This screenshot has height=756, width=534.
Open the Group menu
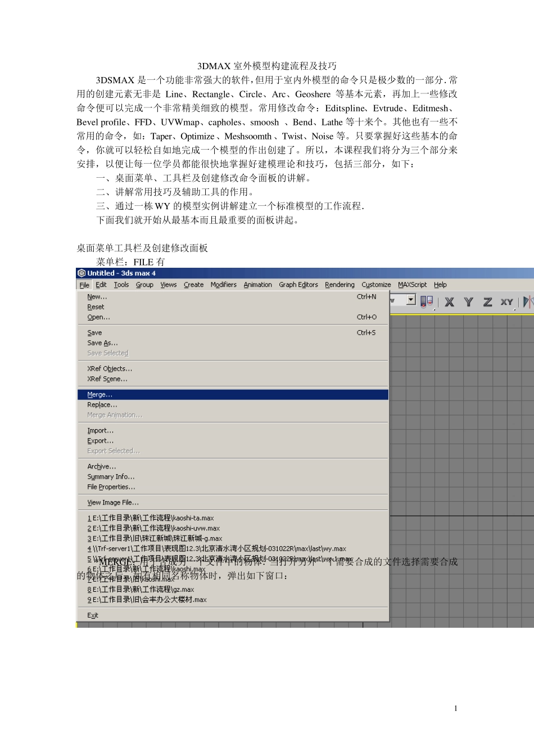tap(144, 285)
